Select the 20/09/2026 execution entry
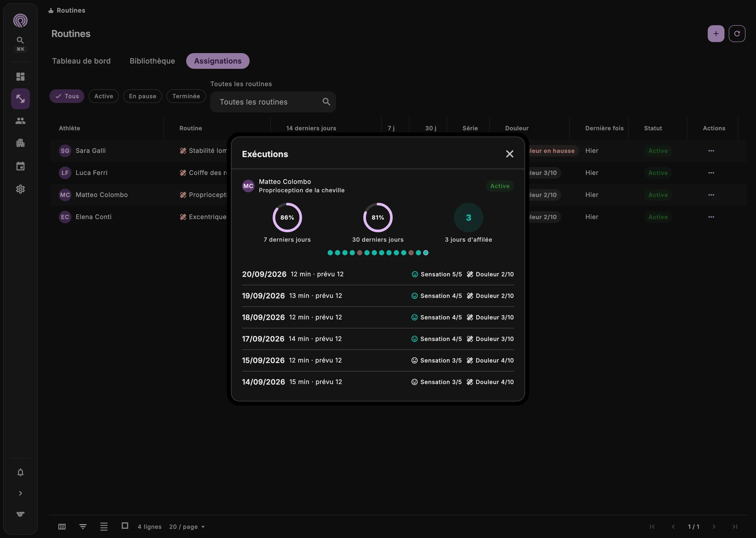756x538 pixels. 378,274
